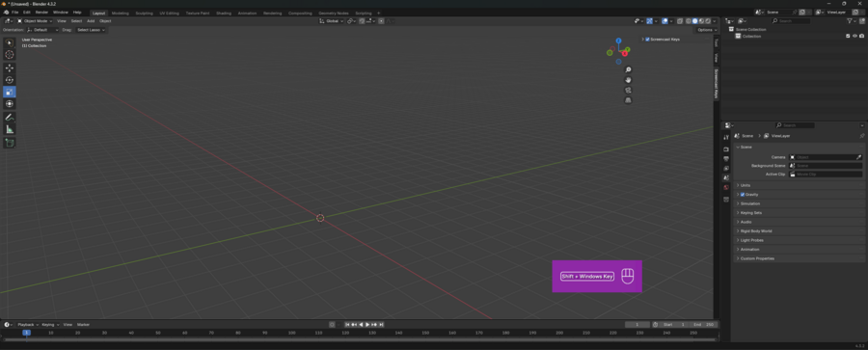Viewport: 868px width, 350px height.
Task: Switch to Rendered viewport shading
Action: tap(708, 21)
